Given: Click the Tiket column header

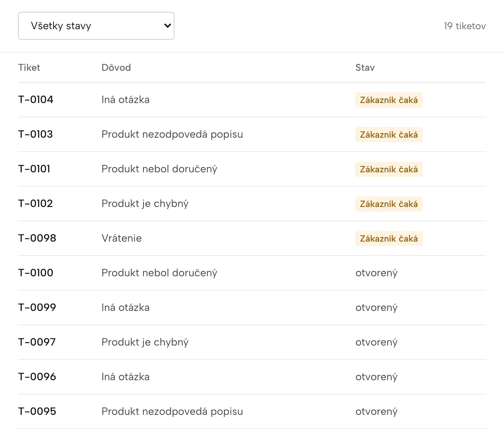Looking at the screenshot, I should (29, 67).
